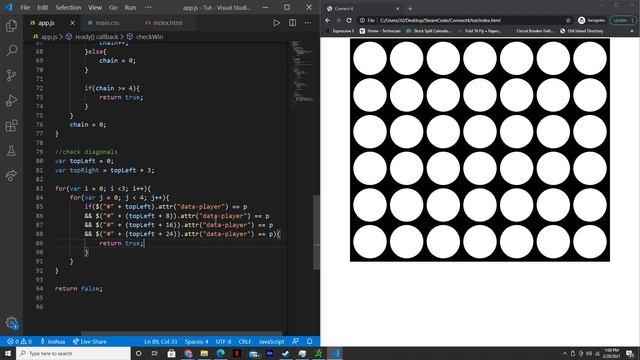This screenshot has height=360, width=640.
Task: Click the bottom-right circle of the Connect 4 board
Action: tap(590, 242)
